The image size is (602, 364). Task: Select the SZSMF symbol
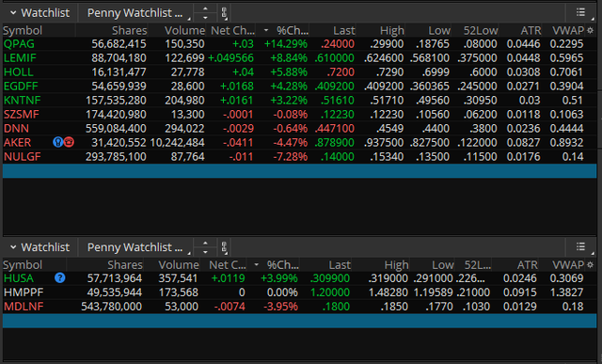[21, 115]
